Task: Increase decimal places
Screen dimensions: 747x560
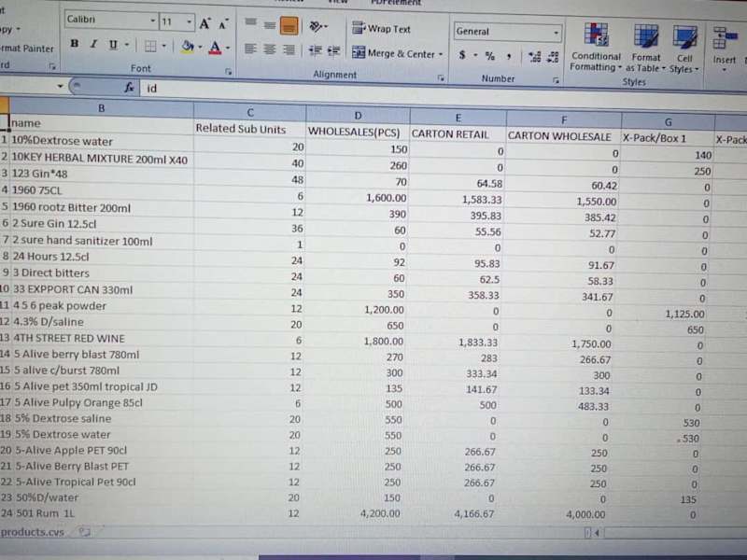Action: coord(534,57)
